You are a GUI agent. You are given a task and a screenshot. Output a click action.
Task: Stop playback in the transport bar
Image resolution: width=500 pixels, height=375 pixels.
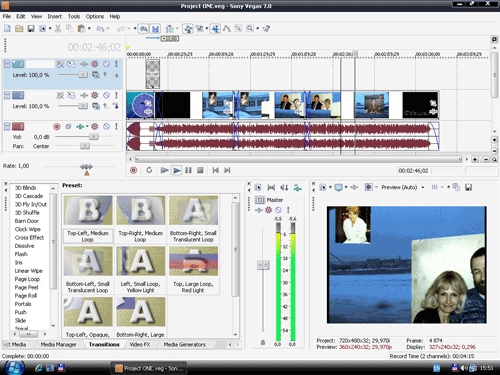200,170
